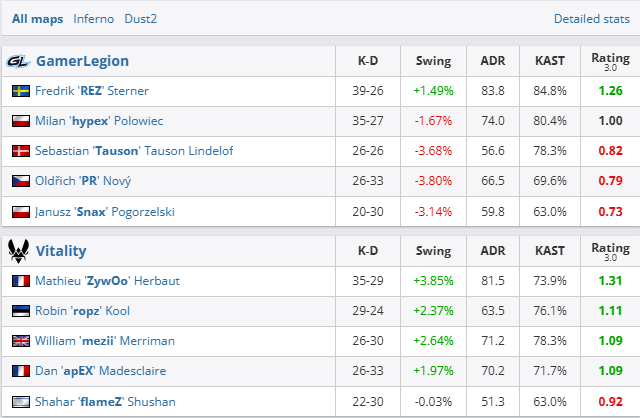Viewport: 640px width, 418px height.
Task: Click the Polish flag beside hypex
Action: coord(20,121)
